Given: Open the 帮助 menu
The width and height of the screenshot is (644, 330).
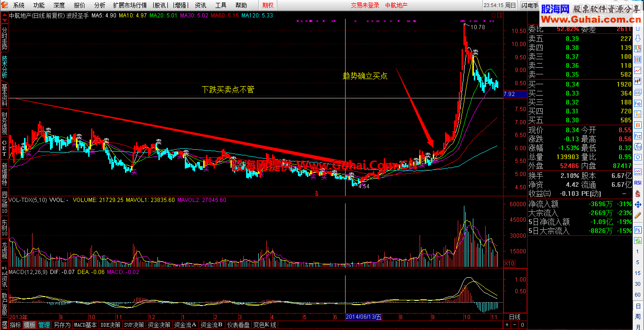Looking at the screenshot, I should [241, 5].
